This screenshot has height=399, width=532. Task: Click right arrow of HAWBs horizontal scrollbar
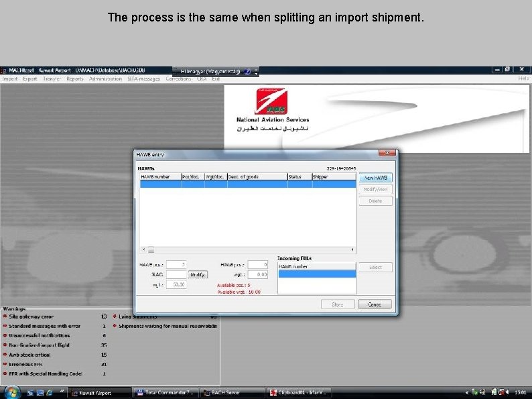point(352,250)
